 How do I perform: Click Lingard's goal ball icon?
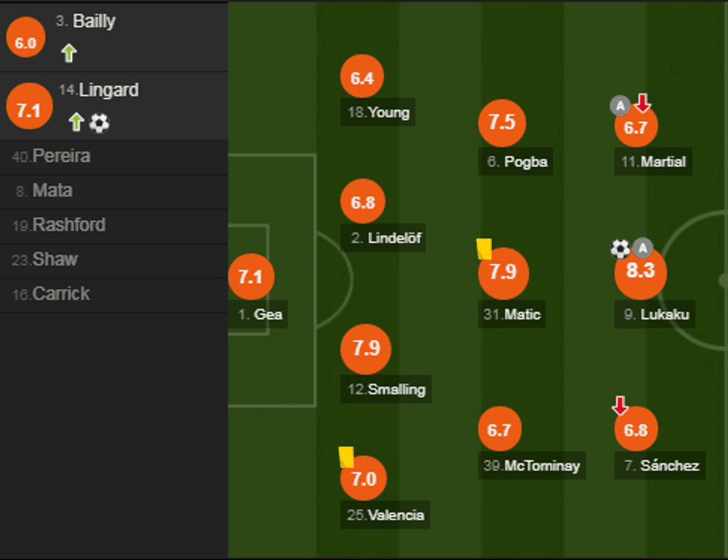pyautogui.click(x=99, y=123)
